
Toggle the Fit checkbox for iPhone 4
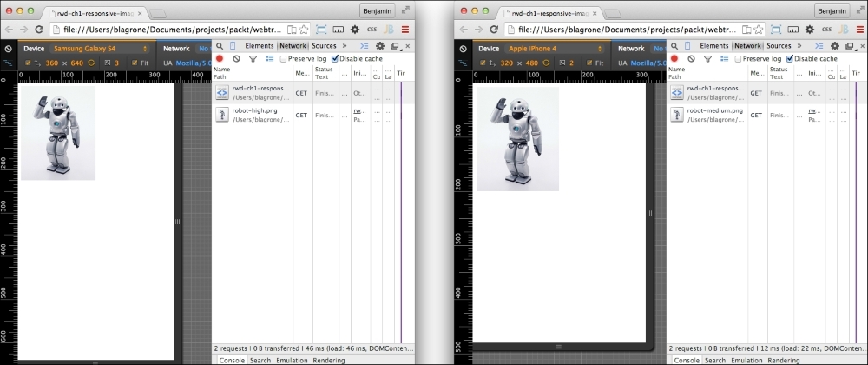pos(589,63)
